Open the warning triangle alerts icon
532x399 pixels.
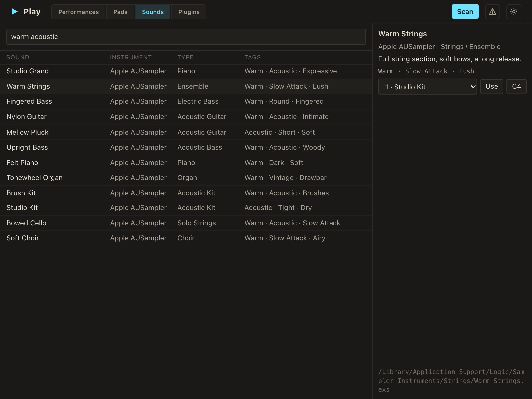[492, 12]
